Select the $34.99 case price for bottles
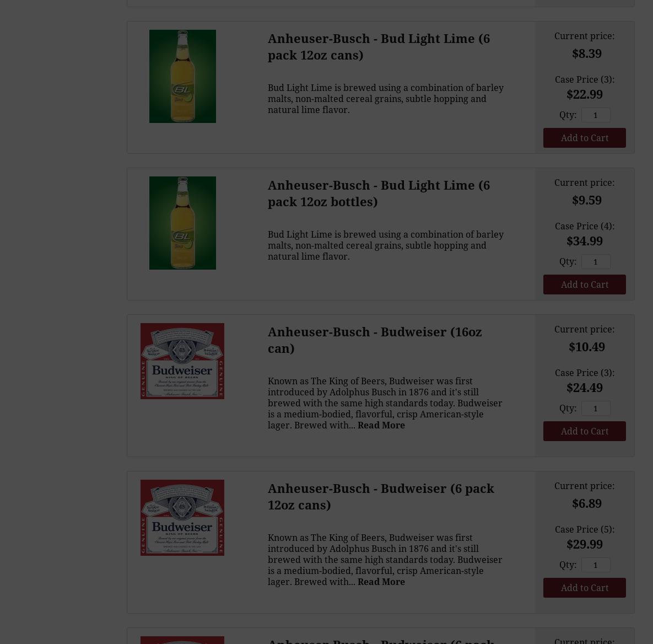The width and height of the screenshot is (653, 644). pos(584,241)
